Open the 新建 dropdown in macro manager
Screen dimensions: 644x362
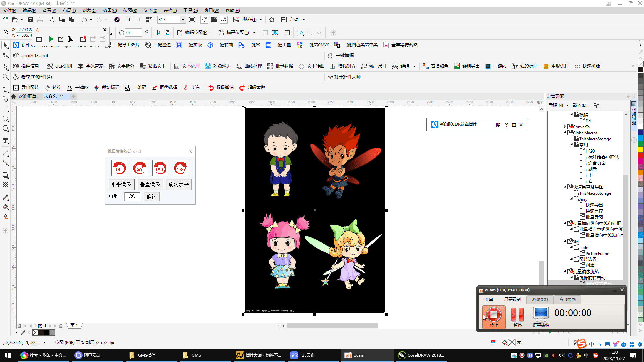558,105
